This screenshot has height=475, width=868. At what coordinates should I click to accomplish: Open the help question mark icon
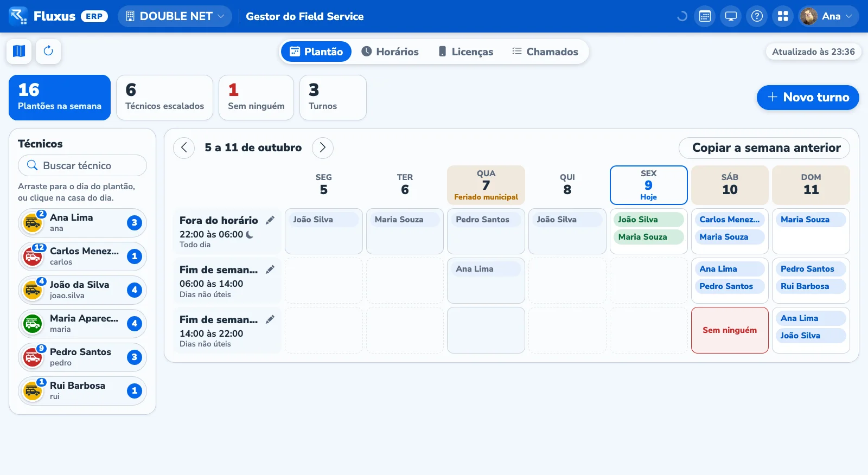click(x=757, y=16)
